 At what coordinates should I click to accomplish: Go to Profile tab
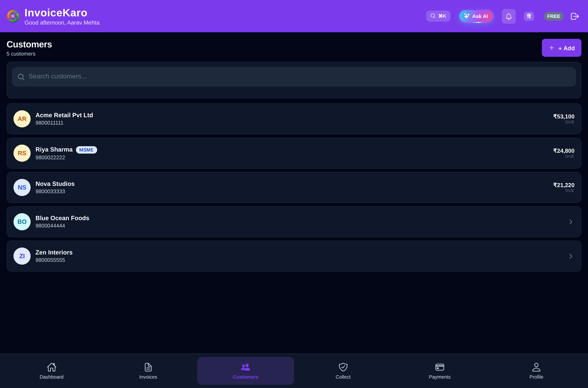[x=536, y=371]
